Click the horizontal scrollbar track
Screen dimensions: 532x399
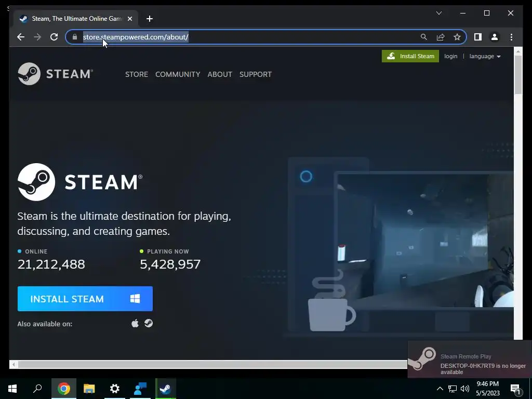[212, 364]
